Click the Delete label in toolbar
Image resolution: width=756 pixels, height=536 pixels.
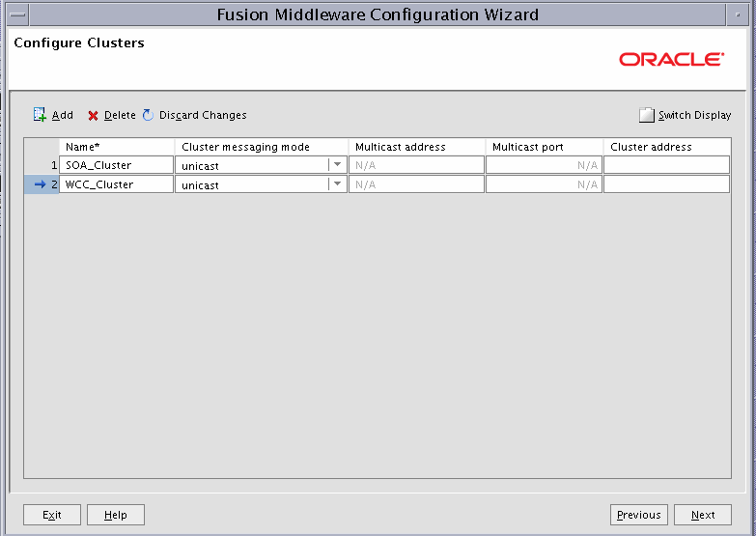tap(120, 115)
